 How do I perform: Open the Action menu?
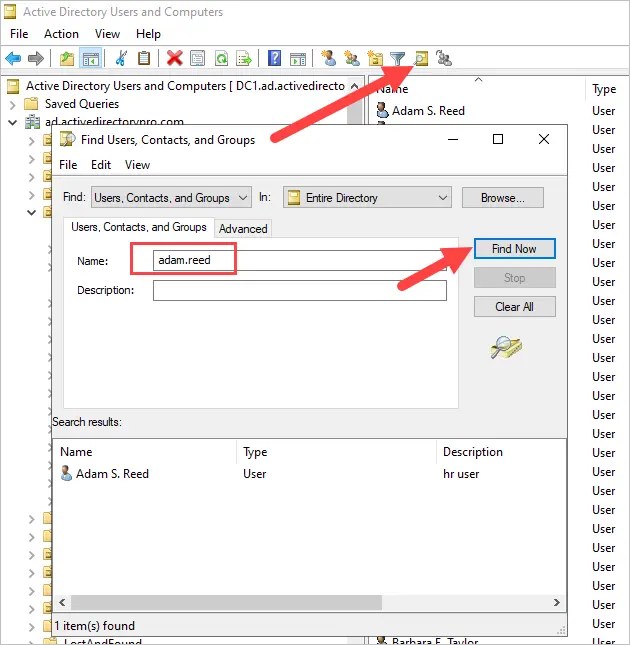click(61, 34)
